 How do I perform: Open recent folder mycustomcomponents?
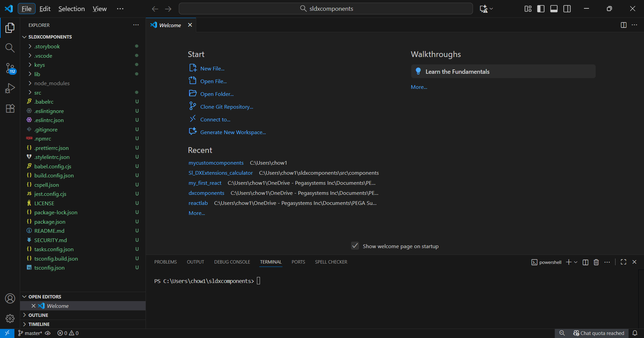click(x=216, y=163)
